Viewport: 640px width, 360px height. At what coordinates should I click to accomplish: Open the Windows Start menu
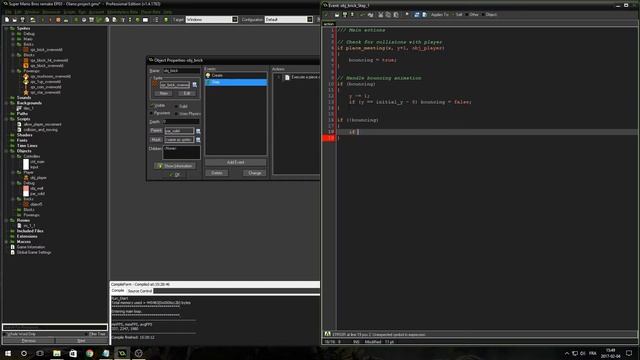[x=8, y=353]
